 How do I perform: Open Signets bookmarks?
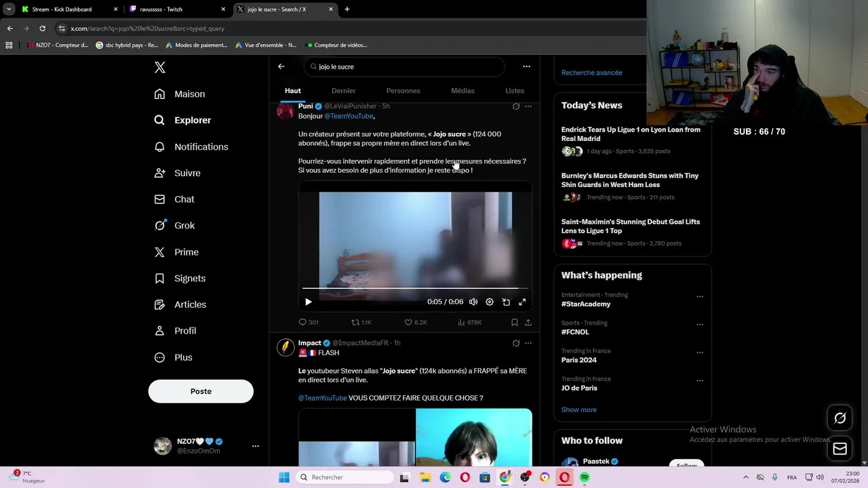[x=180, y=279]
